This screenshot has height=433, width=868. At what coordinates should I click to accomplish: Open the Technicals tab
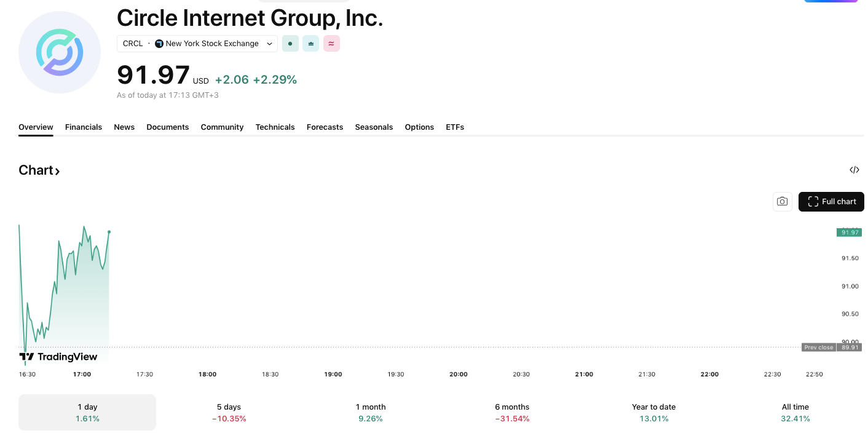pyautogui.click(x=275, y=127)
